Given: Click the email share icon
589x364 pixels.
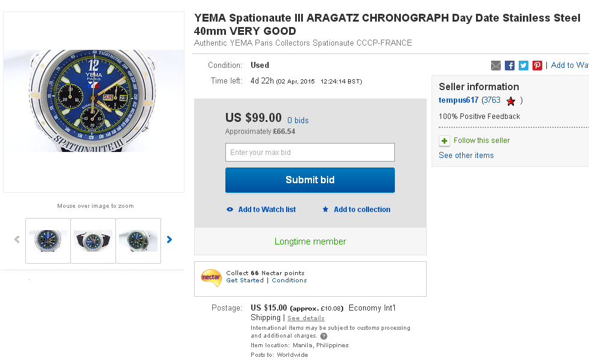Looking at the screenshot, I should (x=496, y=65).
